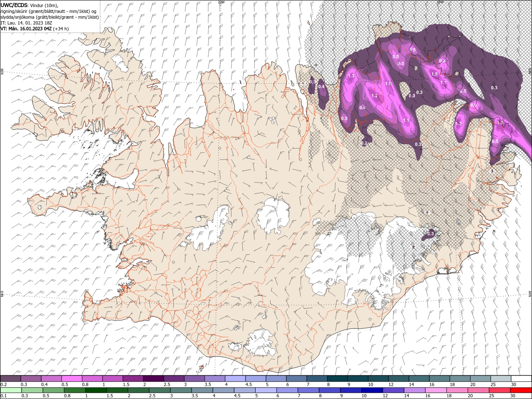The width and height of the screenshot is (532, 399).
Task: Pick the light pink swatch labeled 16 in lower scale
Action: [436, 390]
